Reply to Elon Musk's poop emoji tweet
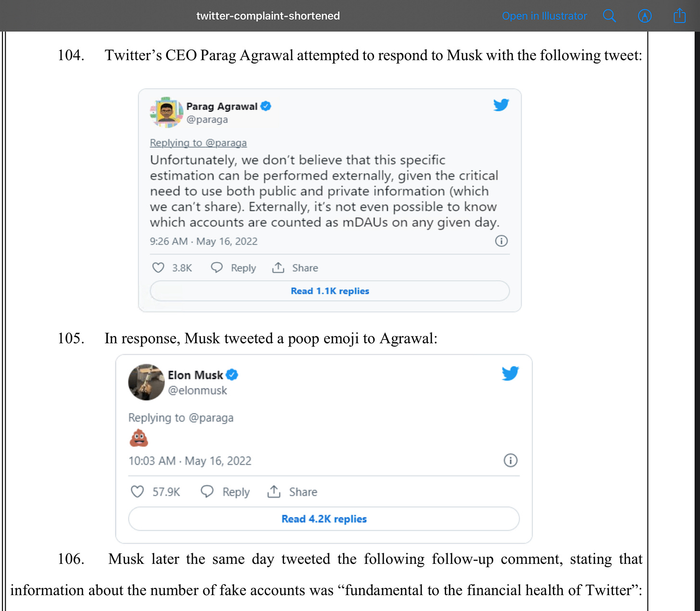700x611 pixels. pos(225,492)
